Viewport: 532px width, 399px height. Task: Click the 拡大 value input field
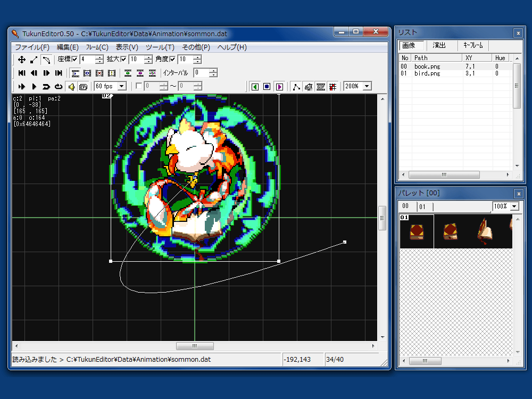coord(136,60)
